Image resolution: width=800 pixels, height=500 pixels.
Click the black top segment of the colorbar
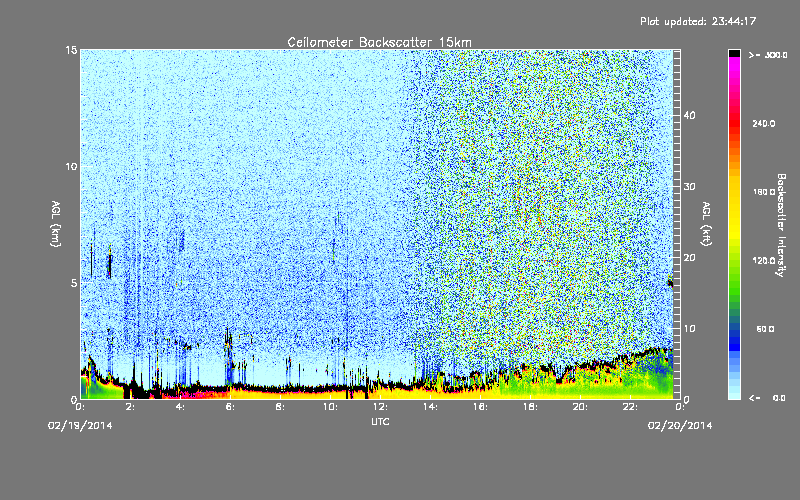pos(734,53)
